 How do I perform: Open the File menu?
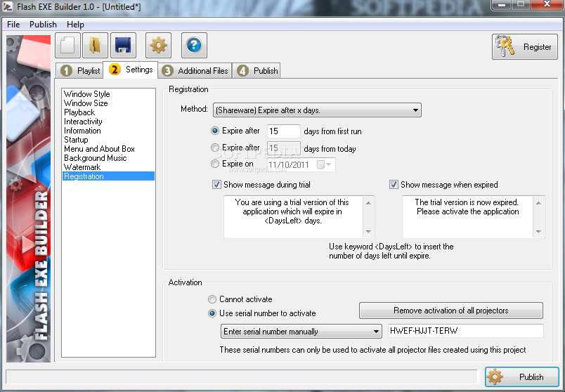13,25
